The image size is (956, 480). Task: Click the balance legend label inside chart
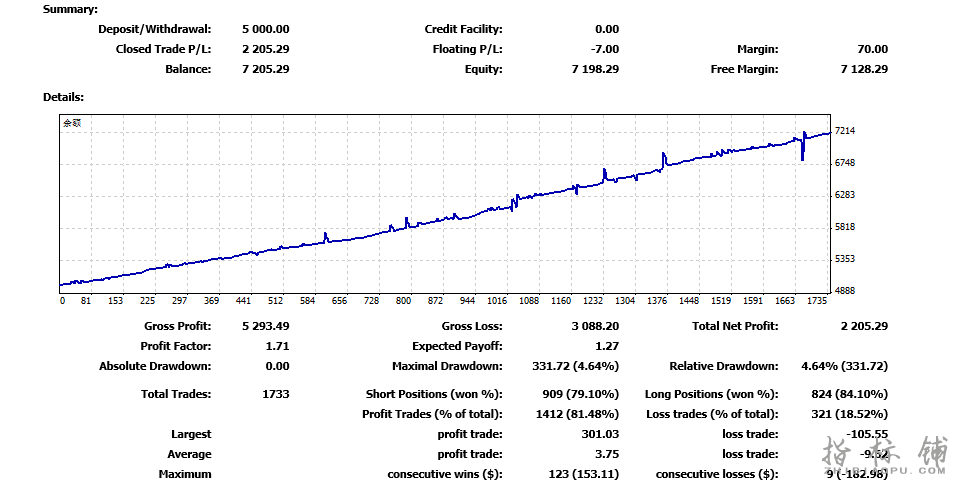click(72, 123)
